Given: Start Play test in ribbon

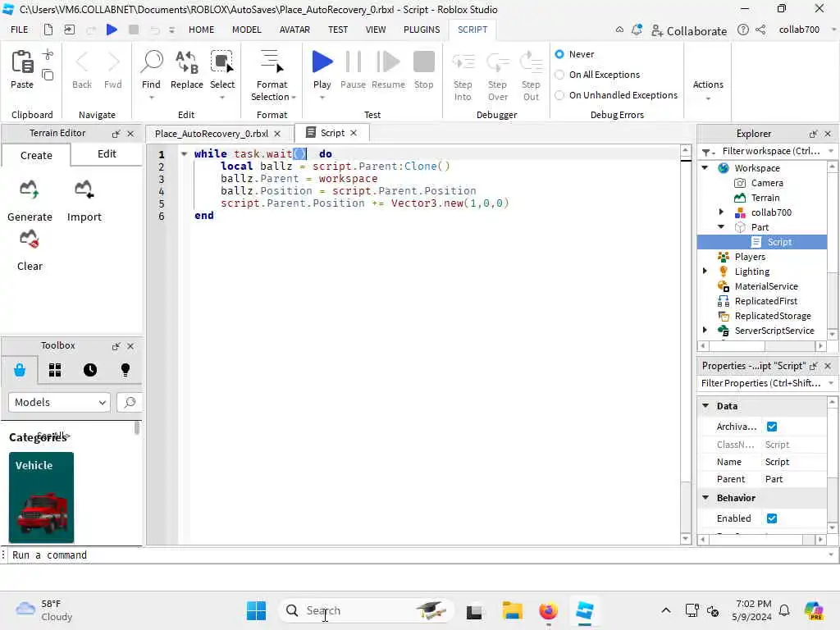Looking at the screenshot, I should coord(322,62).
